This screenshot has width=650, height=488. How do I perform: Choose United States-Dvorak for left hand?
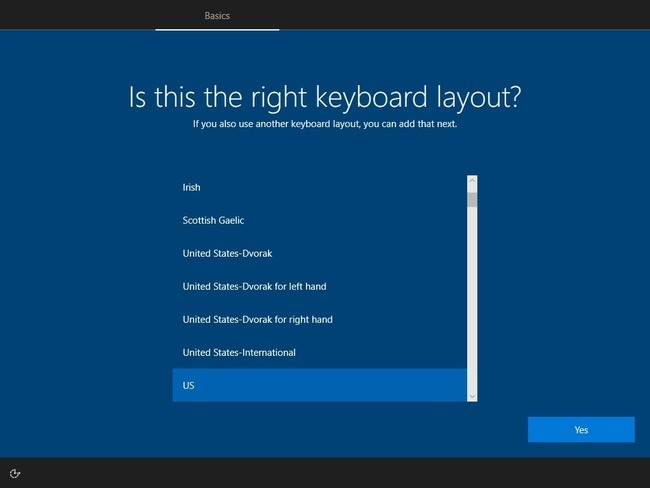click(x=320, y=286)
